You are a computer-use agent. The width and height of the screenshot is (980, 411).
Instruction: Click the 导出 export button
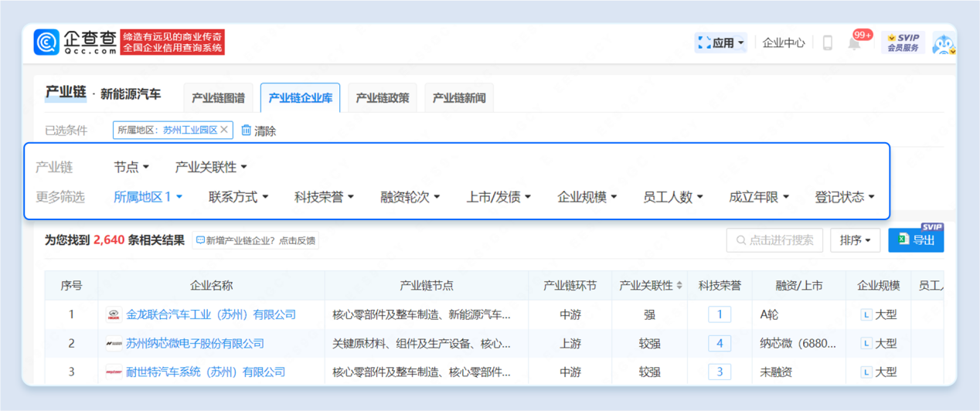[916, 240]
